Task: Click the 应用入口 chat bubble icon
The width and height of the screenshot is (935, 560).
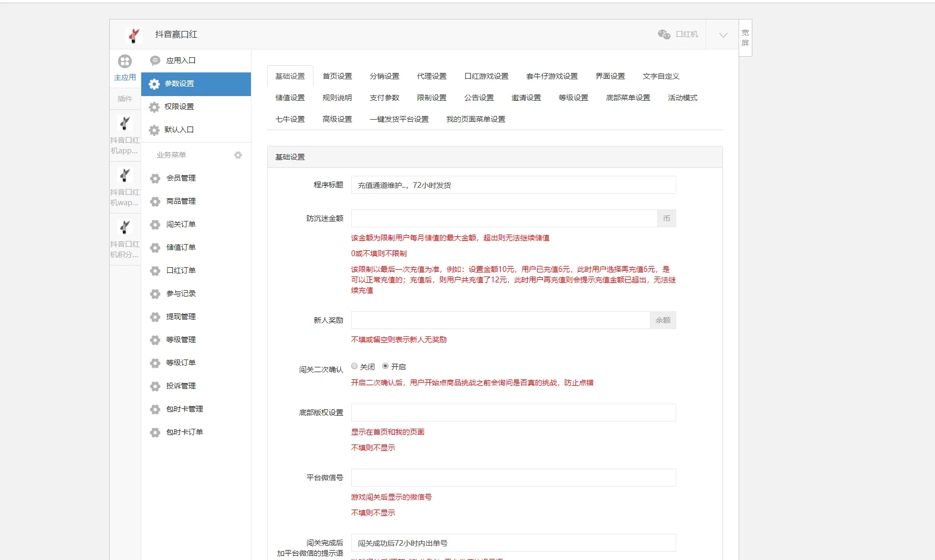Action: click(x=155, y=61)
